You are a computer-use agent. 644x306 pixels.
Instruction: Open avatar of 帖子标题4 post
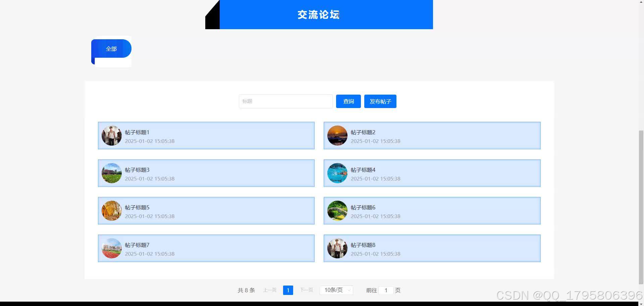[x=337, y=173]
